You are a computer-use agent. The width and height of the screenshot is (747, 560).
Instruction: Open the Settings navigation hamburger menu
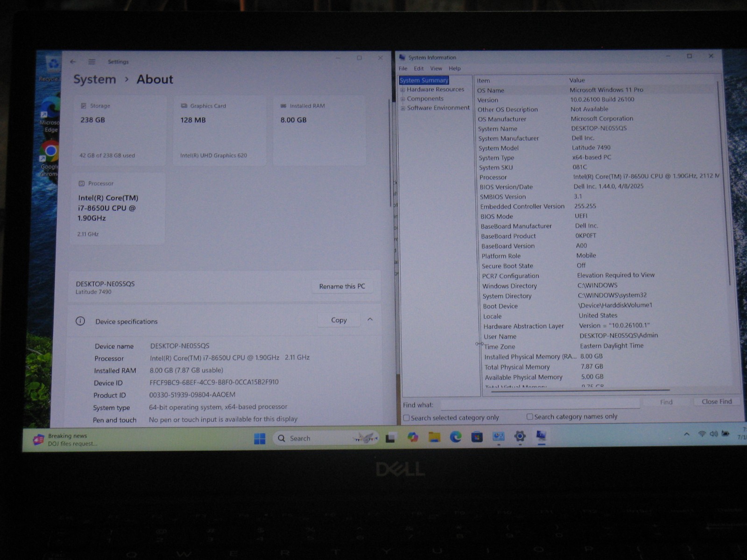coord(92,62)
